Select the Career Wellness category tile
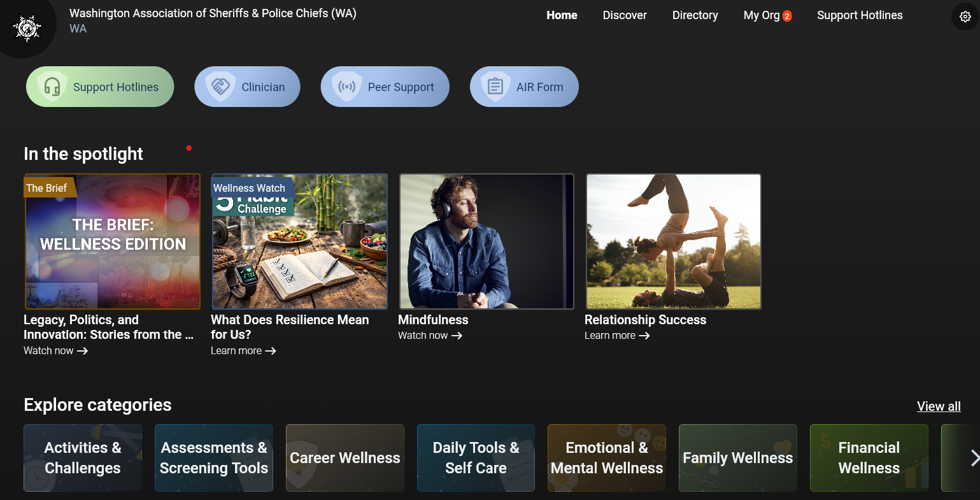Image resolution: width=980 pixels, height=500 pixels. click(x=344, y=458)
